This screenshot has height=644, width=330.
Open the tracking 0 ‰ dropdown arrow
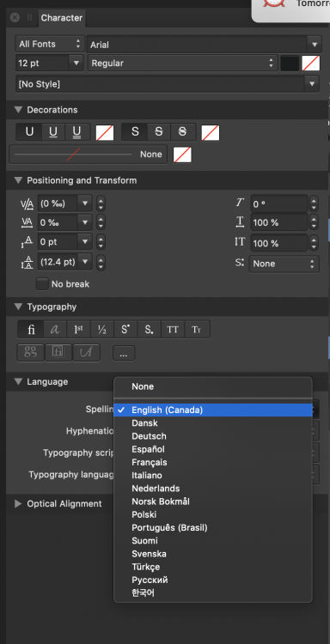point(85,222)
